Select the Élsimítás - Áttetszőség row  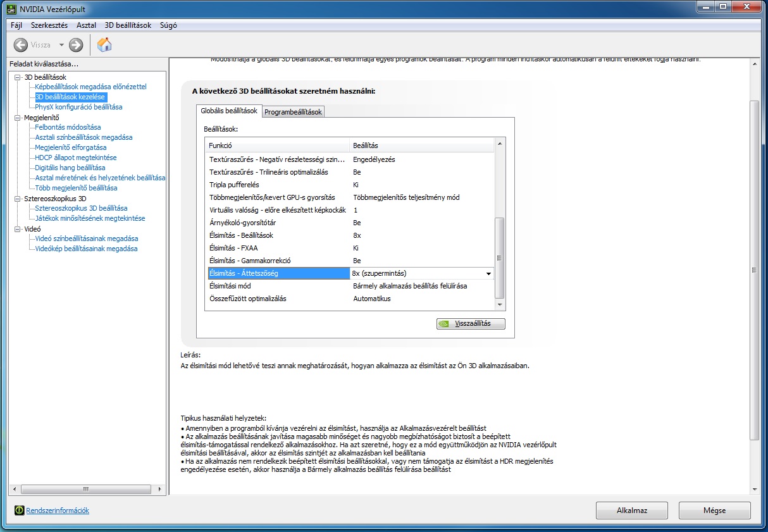click(350, 273)
